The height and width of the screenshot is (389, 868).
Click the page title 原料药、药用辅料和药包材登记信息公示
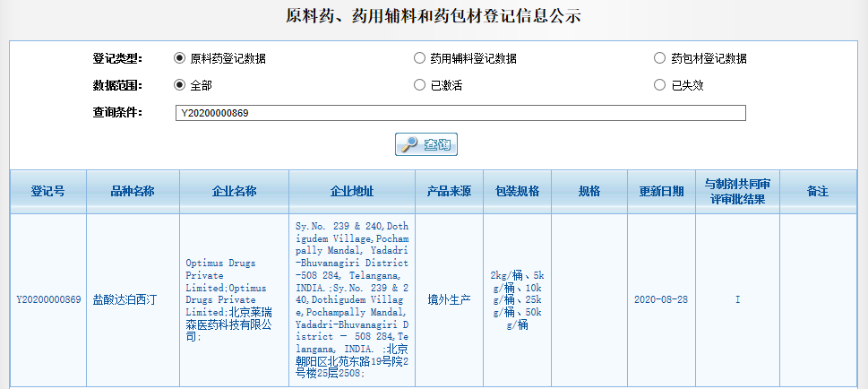click(x=434, y=15)
